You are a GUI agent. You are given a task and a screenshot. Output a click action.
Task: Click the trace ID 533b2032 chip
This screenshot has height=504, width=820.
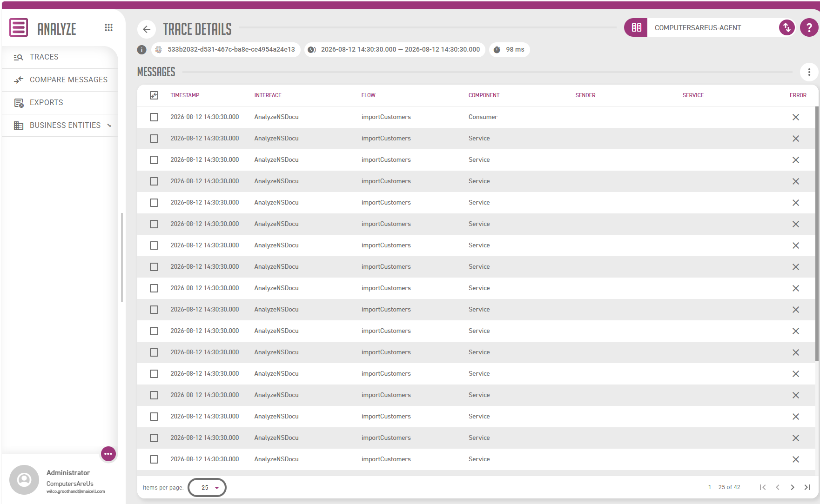226,50
